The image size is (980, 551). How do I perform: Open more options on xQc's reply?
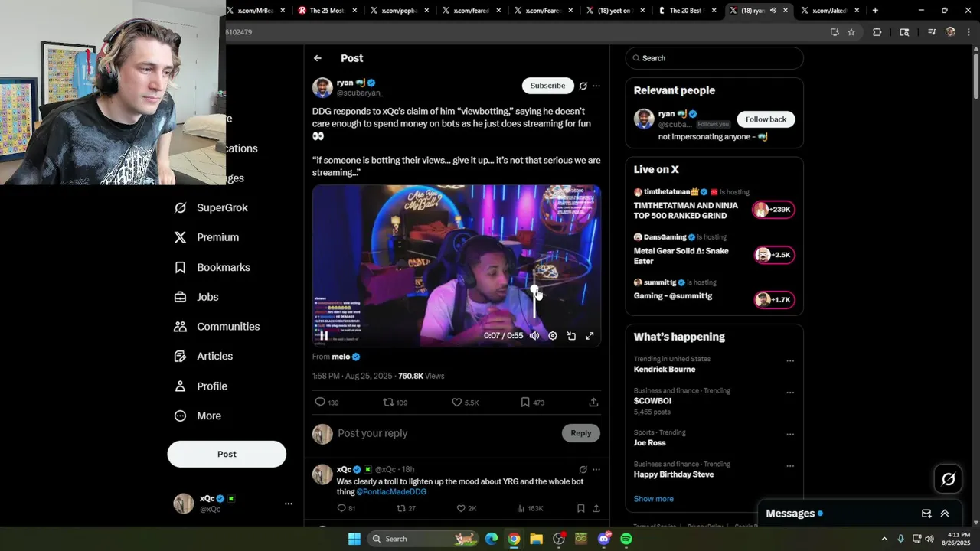[596, 469]
